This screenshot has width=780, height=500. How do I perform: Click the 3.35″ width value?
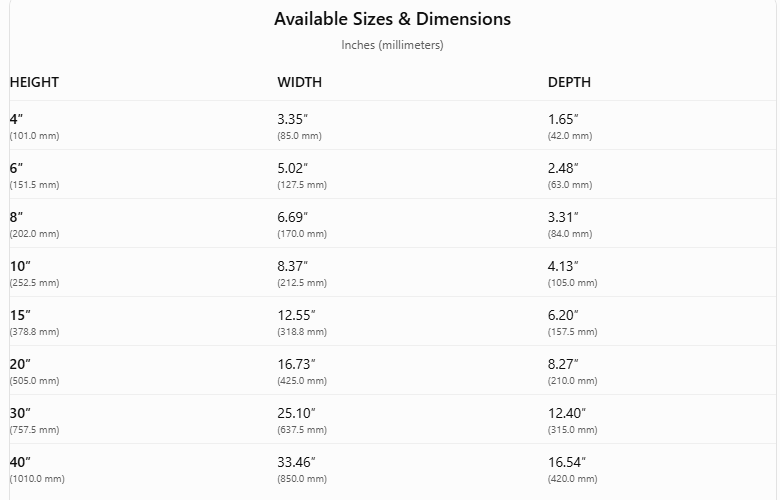[292, 119]
